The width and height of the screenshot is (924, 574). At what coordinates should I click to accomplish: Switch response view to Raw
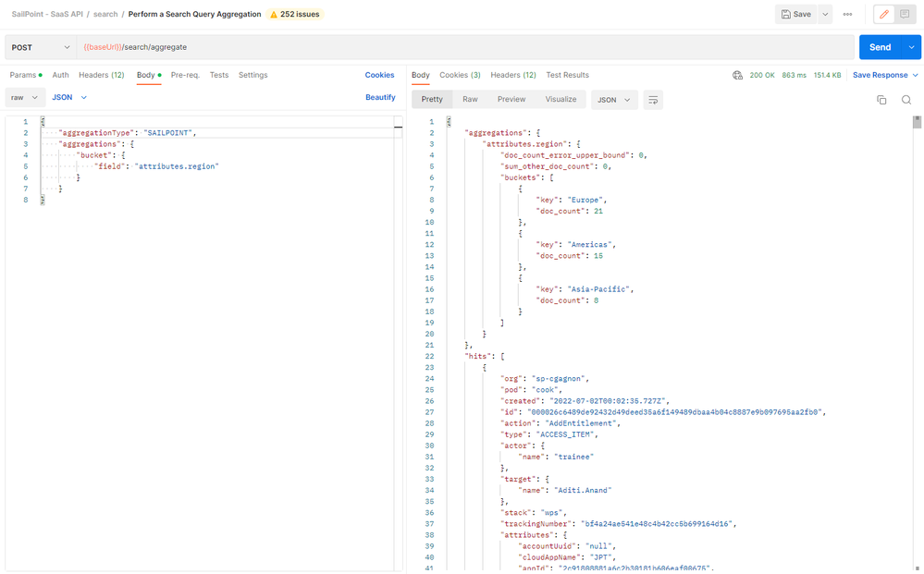tap(470, 99)
